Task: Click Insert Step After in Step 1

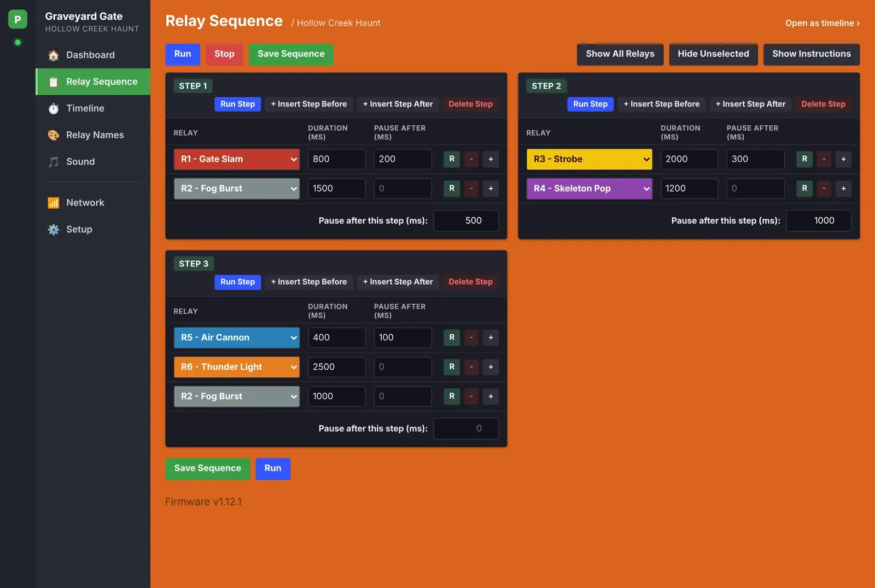Action: 398,104
